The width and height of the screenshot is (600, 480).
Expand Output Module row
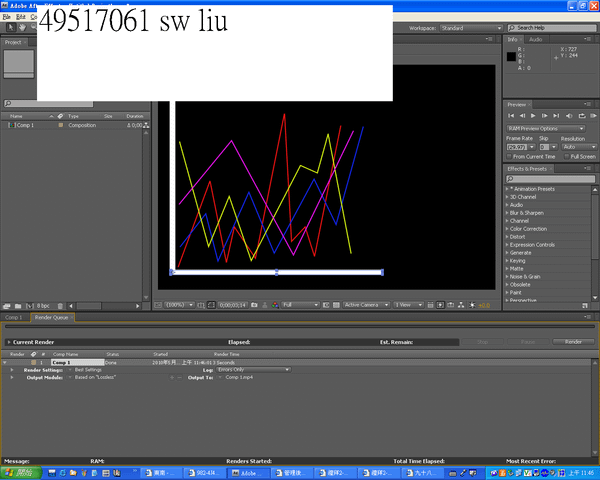tap(12, 377)
